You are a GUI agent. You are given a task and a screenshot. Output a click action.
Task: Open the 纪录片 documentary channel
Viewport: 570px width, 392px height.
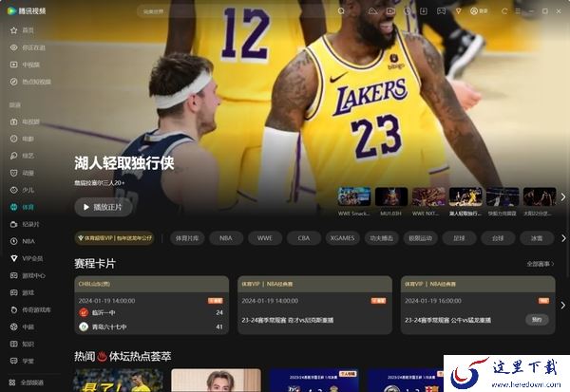pos(25,224)
